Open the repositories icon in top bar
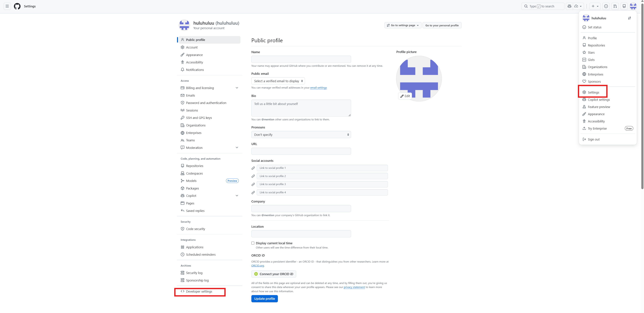The height and width of the screenshot is (313, 644). click(624, 6)
